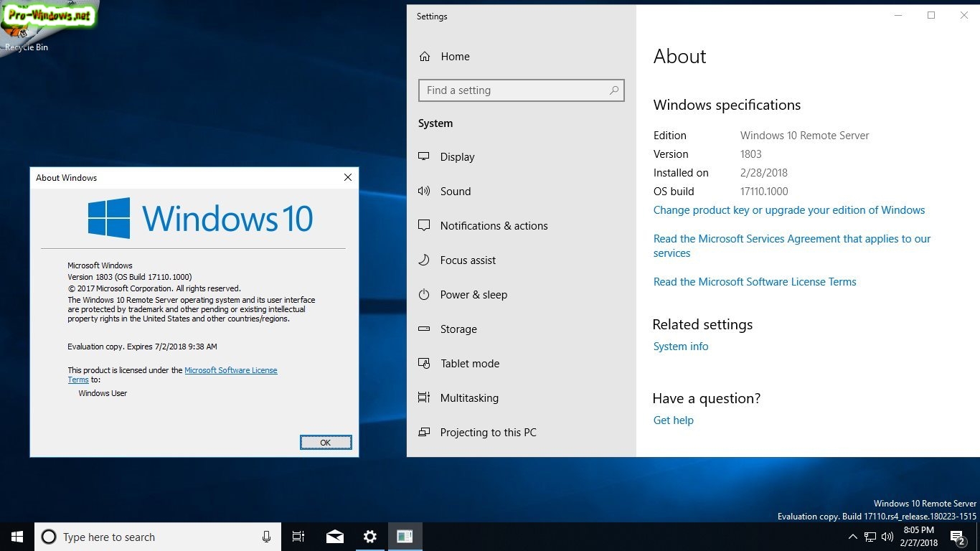This screenshot has height=551, width=980.
Task: Click the taskbar clock and date
Action: coord(918,537)
